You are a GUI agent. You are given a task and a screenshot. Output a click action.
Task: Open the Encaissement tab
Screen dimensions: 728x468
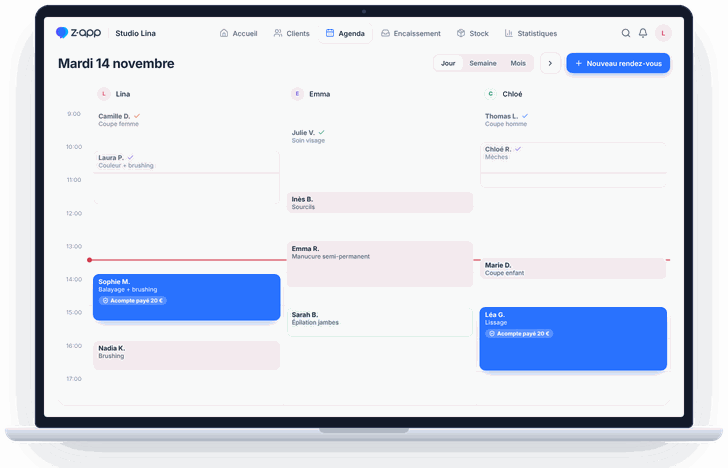pos(411,33)
